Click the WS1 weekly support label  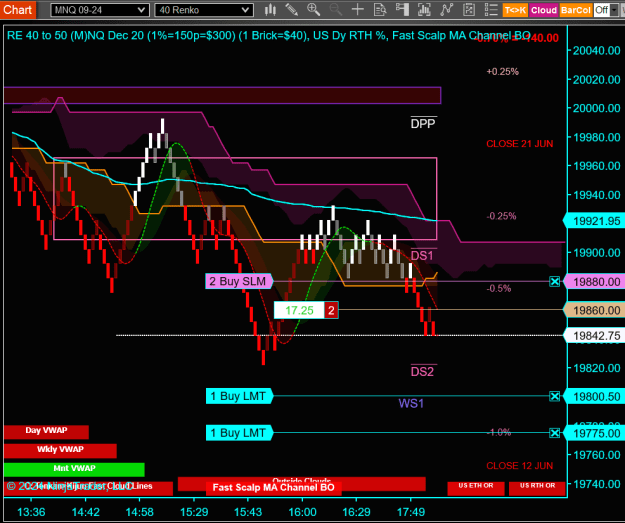tap(411, 403)
